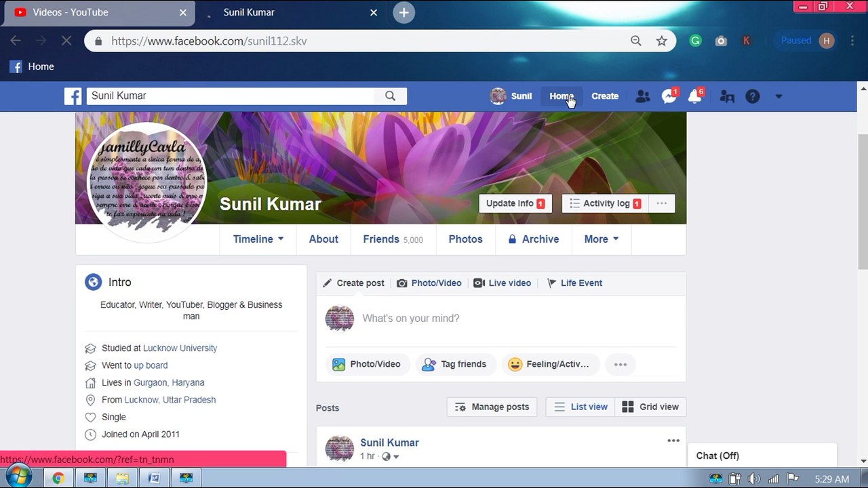
Task: Click the Manage posts button
Action: [x=492, y=407]
